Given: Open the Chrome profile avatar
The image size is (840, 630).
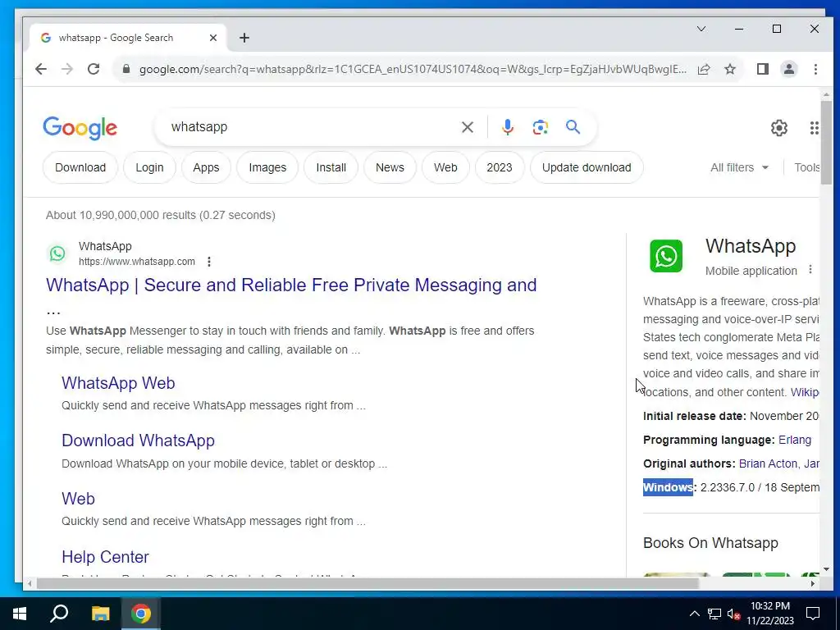Looking at the screenshot, I should (789, 69).
